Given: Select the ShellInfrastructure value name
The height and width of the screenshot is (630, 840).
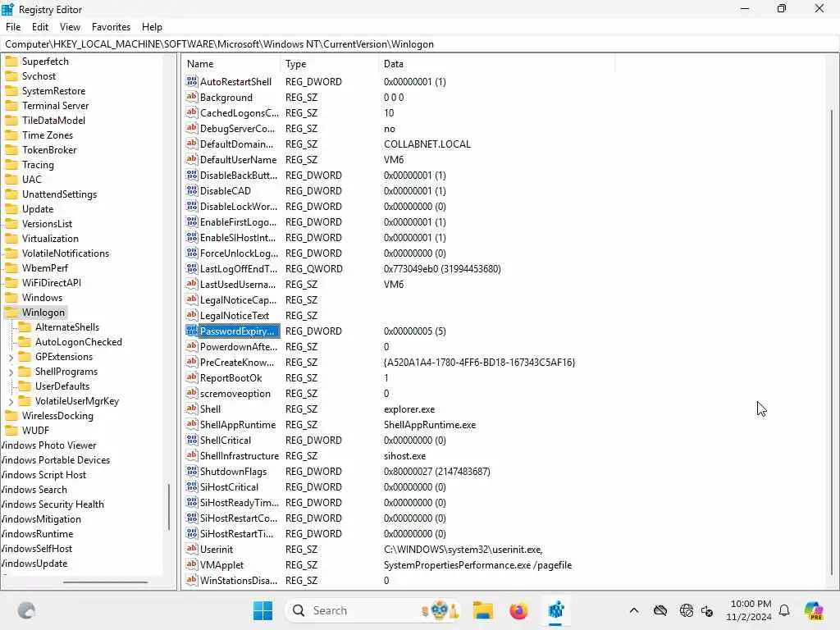Looking at the screenshot, I should click(x=239, y=456).
